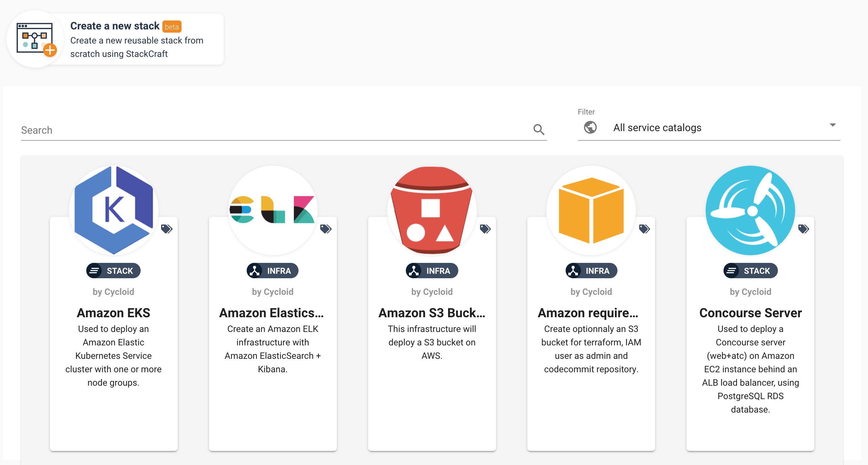Select the Amazon EKS Kubernetes logo

coord(113,210)
